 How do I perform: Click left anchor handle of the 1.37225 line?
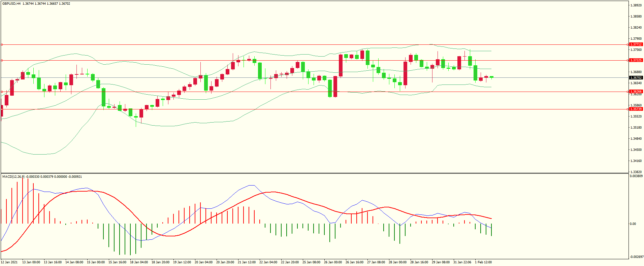(x=2, y=61)
